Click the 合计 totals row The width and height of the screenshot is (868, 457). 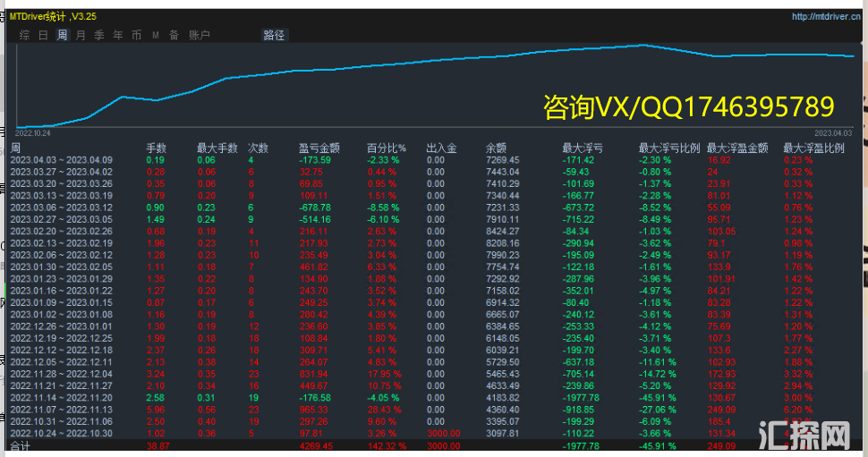[x=20, y=444]
